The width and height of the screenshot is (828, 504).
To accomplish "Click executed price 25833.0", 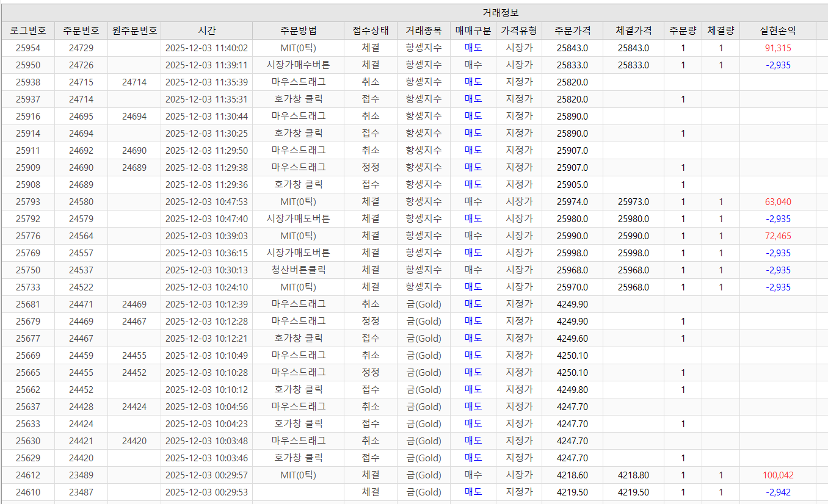I will [633, 65].
